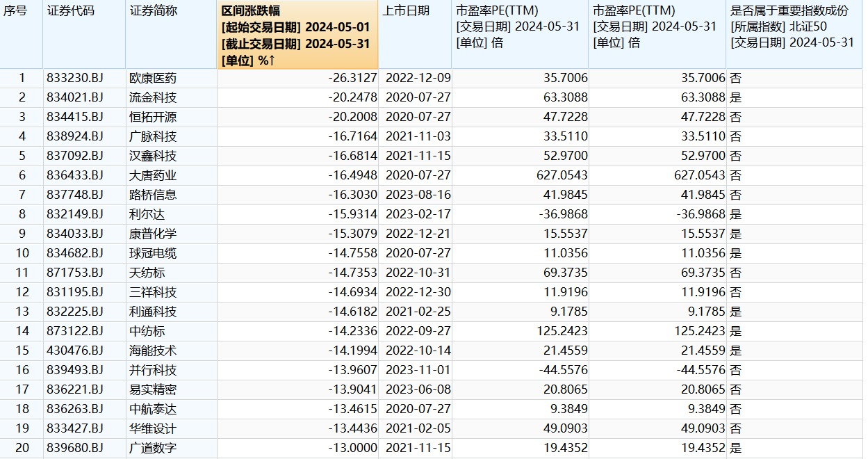The height and width of the screenshot is (459, 868).
Task: Select stock code 838924.BJ
Action: [x=75, y=136]
